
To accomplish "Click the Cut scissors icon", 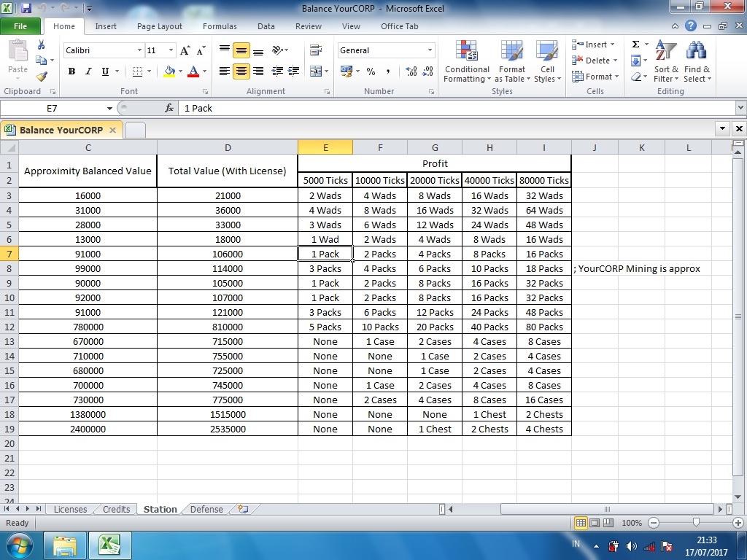I will click(42, 45).
